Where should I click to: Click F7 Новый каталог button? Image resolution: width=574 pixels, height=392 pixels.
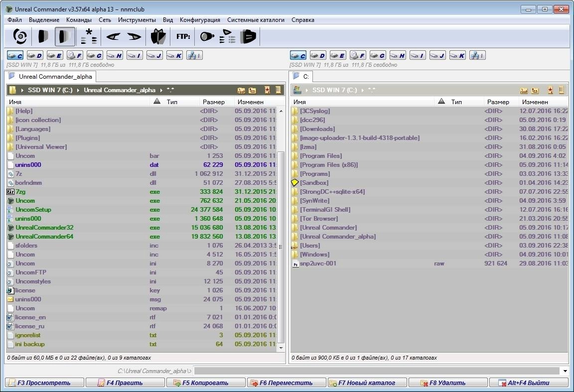pyautogui.click(x=367, y=383)
